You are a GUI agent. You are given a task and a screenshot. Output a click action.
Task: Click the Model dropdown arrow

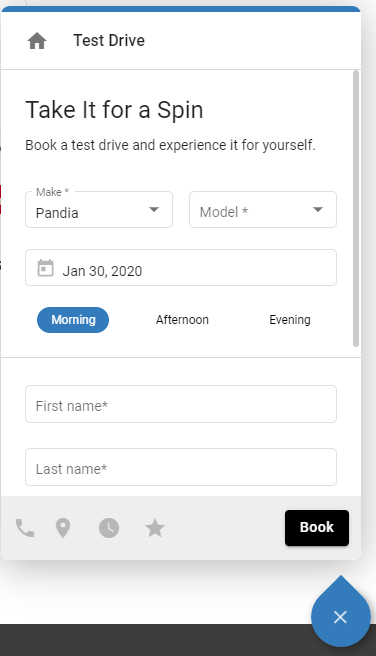pos(318,210)
